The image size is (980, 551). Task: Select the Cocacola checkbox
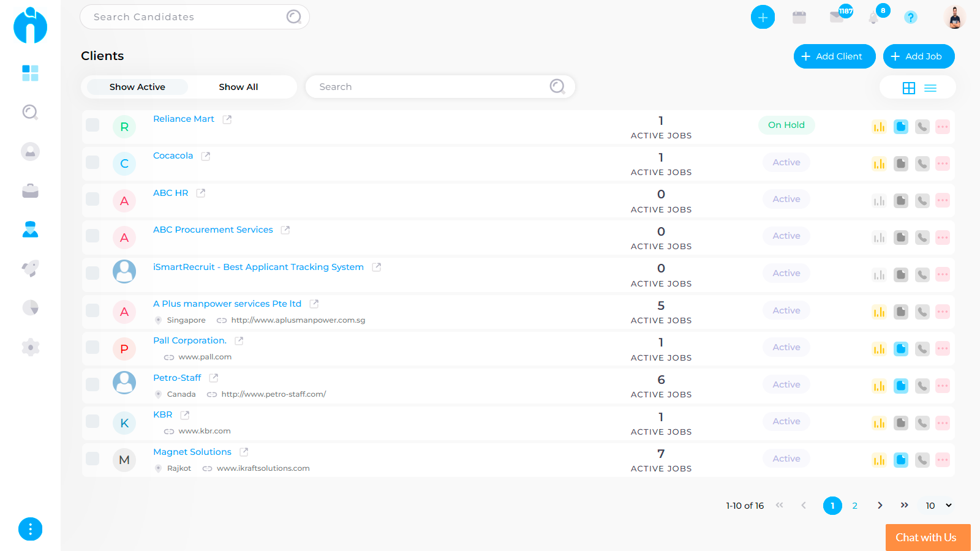tap(92, 162)
